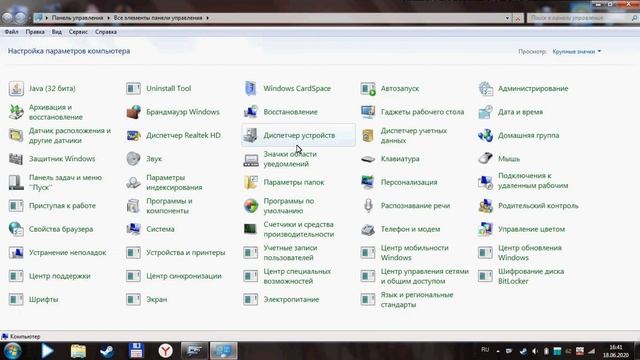Open Шифрование диска BitLocker link
Image resolution: width=640 pixels, height=360 pixels.
531,276
